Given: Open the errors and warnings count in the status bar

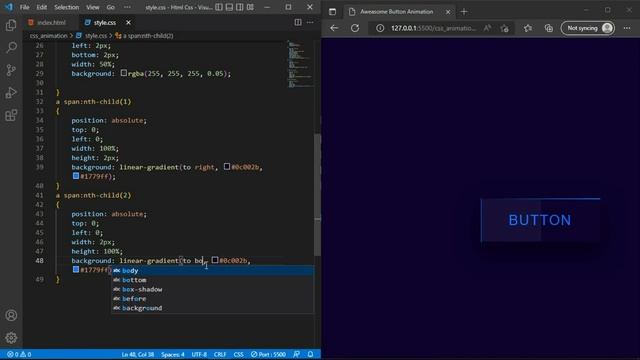Looking at the screenshot, I should point(19,354).
